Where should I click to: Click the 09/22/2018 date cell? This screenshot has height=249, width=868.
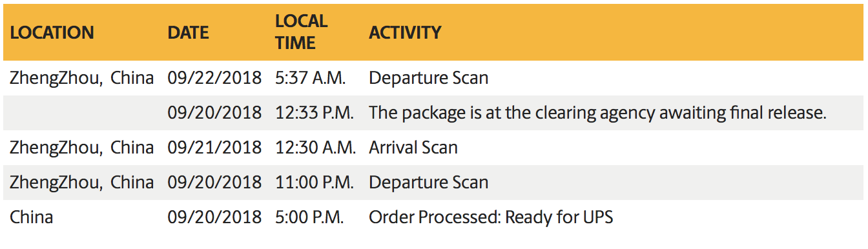point(214,79)
